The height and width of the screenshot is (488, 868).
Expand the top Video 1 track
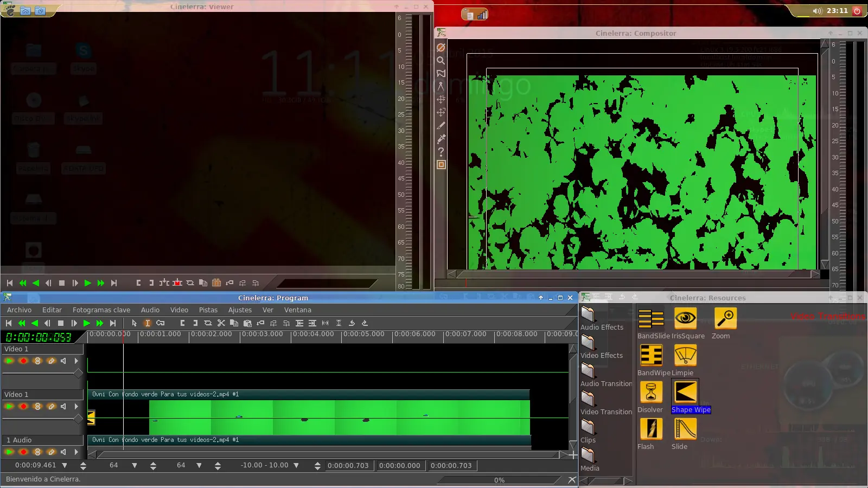pos(76,361)
